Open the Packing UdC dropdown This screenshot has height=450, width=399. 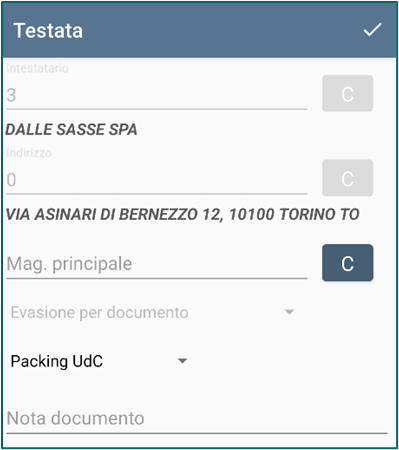click(99, 361)
